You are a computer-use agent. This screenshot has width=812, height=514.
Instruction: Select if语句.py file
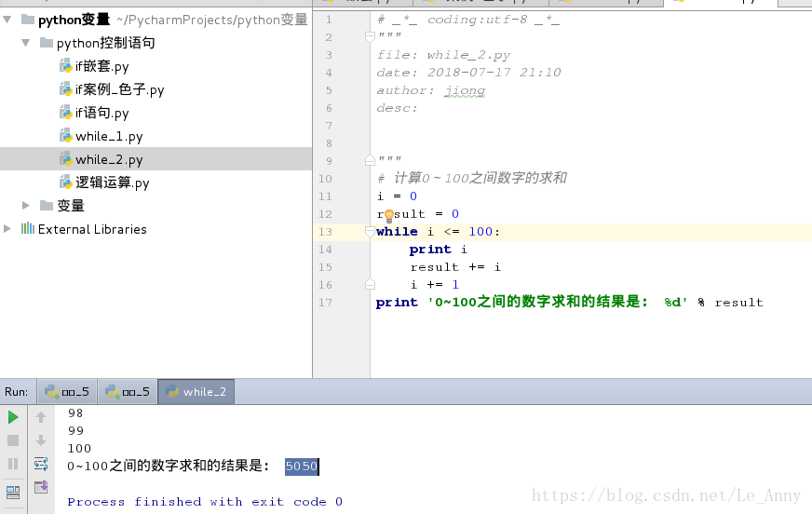pos(102,113)
